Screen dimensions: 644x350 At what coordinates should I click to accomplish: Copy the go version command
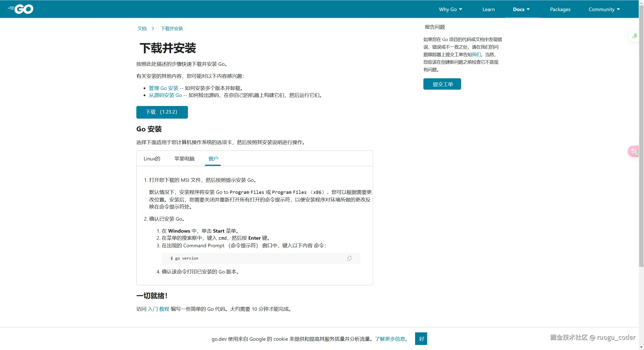349,258
